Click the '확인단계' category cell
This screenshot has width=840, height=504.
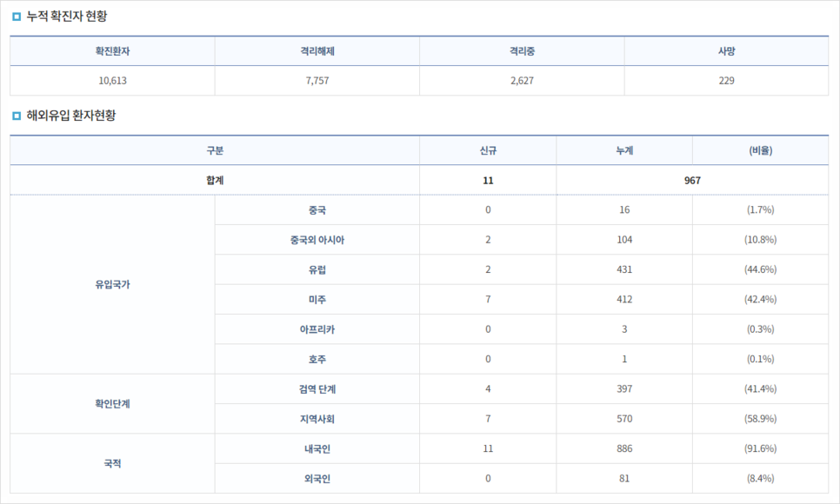tap(112, 404)
